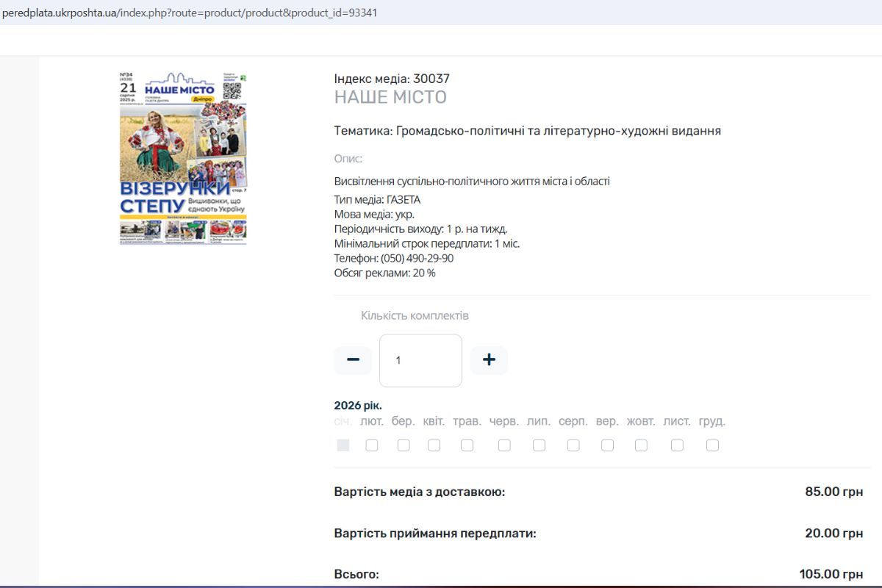882x588 pixels.
Task: Click the НАШЕ МІСТО publication title
Action: coord(391,96)
